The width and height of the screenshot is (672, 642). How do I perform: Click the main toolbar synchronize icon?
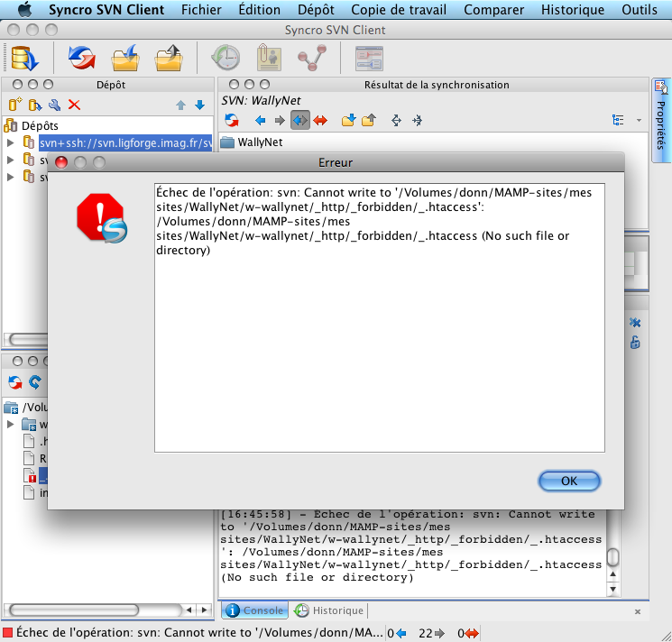pos(81,58)
